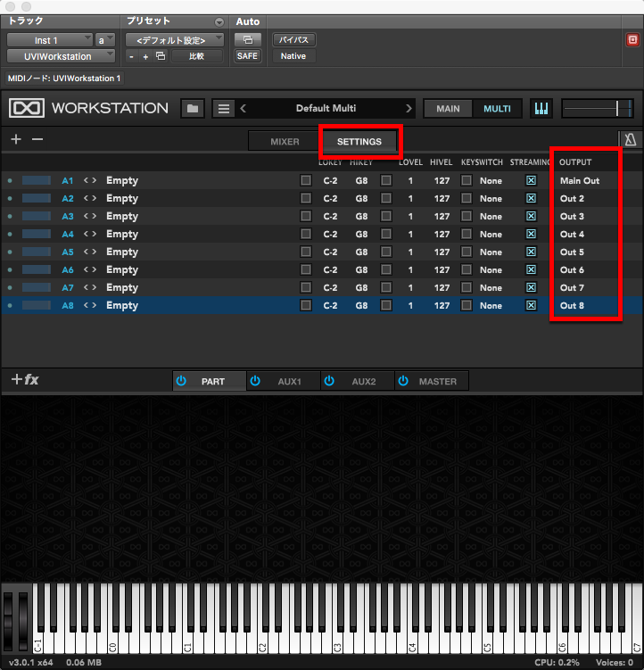Screen dimensions: 644x670
Task: Click the A1 part previous/next arrows
Action: [90, 180]
